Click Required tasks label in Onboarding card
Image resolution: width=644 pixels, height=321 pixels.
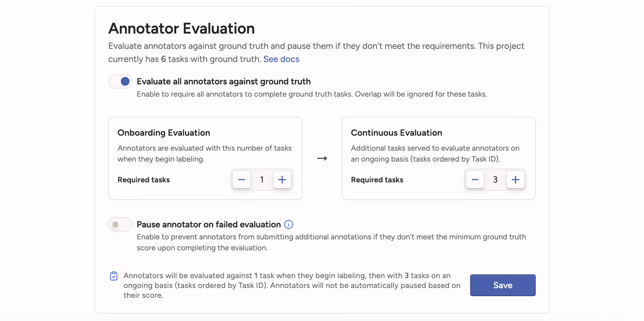point(144,180)
